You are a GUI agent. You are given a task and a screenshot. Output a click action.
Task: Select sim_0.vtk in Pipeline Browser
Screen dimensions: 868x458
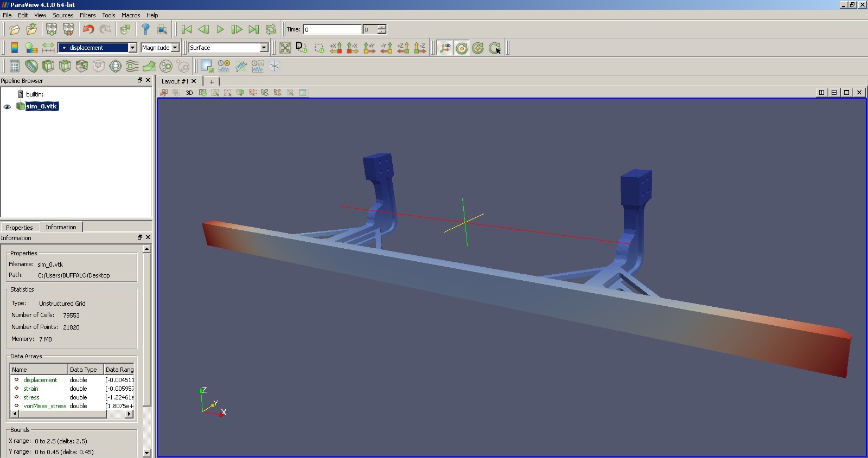[x=42, y=106]
